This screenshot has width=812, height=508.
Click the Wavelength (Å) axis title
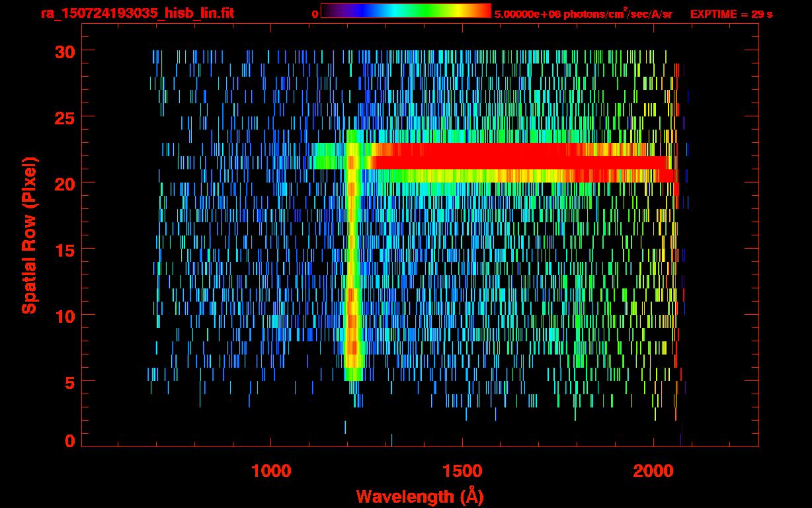click(x=420, y=495)
